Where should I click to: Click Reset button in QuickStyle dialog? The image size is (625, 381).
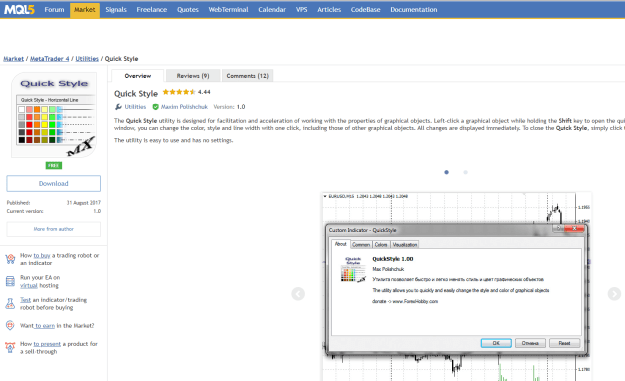[x=564, y=343]
